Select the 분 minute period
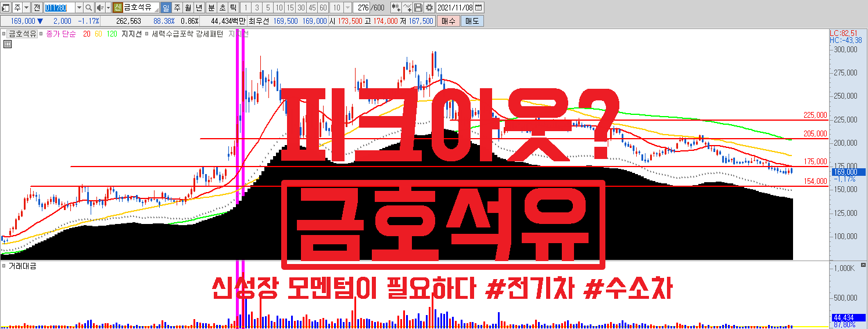The height and width of the screenshot is (329, 868). click(x=211, y=8)
